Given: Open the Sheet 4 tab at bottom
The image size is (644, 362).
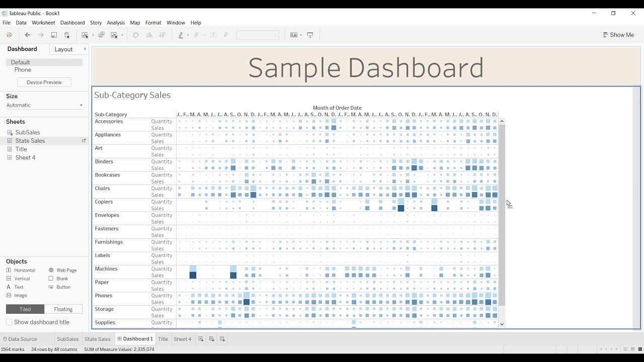Looking at the screenshot, I should coord(183,339).
